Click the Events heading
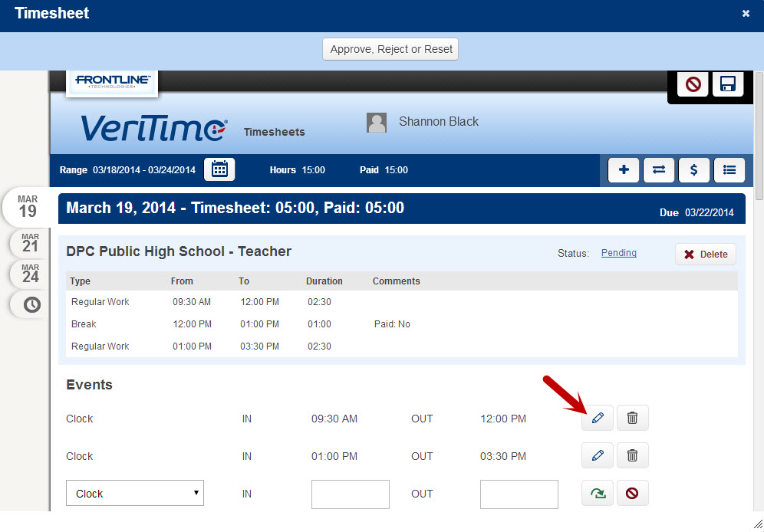Viewport: 764px width, 532px height. [x=89, y=385]
